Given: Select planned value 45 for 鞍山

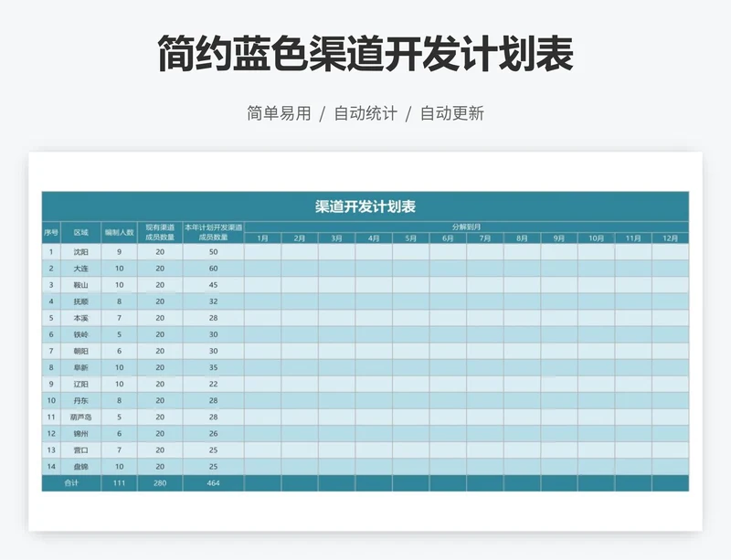Looking at the screenshot, I should coord(213,285).
